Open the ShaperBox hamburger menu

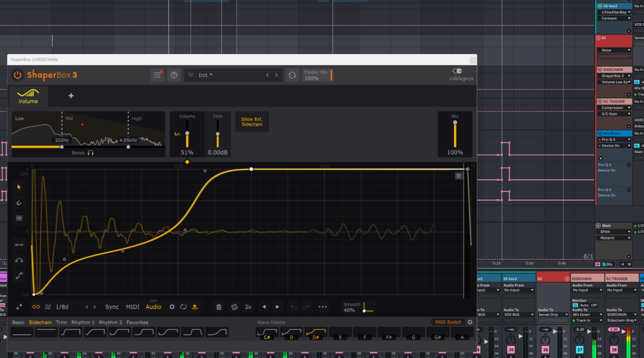157,75
